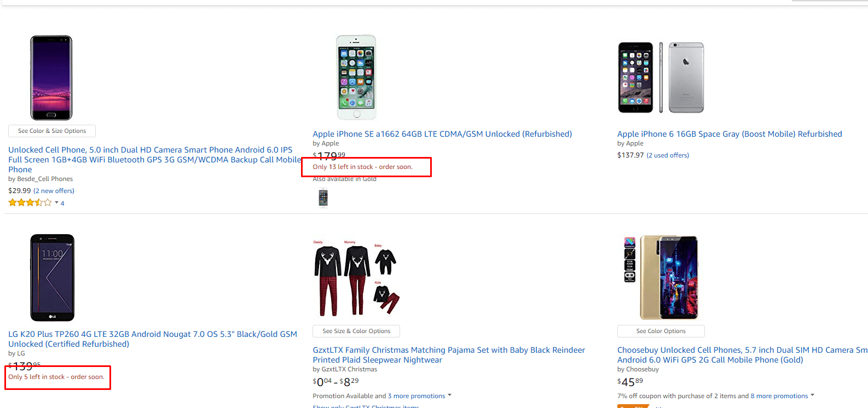Open the Apple iPhone SE a1662 title link
This screenshot has width=868, height=408.
pyautogui.click(x=442, y=134)
